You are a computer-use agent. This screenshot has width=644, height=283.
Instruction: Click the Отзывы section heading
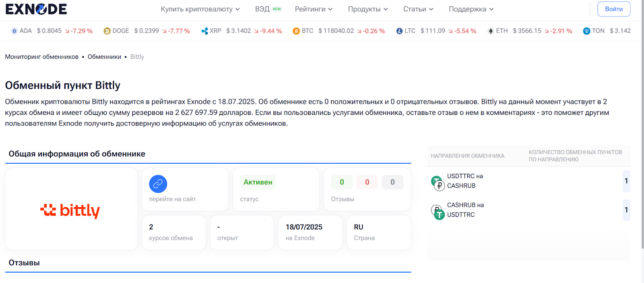(24, 263)
